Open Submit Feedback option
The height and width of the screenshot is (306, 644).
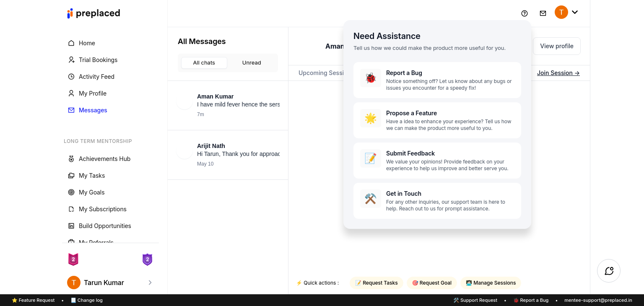pyautogui.click(x=437, y=161)
